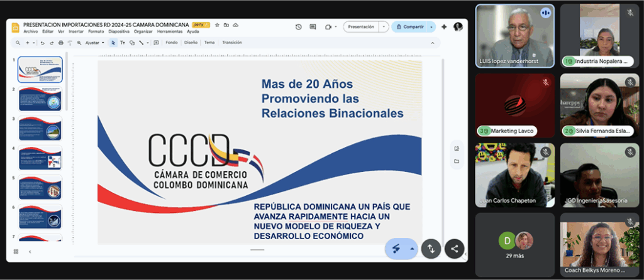Add a comment from toolbar

[x=156, y=43]
